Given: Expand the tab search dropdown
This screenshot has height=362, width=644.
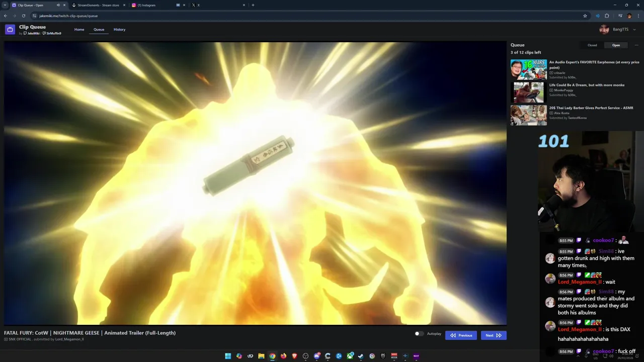Looking at the screenshot, I should [5, 5].
